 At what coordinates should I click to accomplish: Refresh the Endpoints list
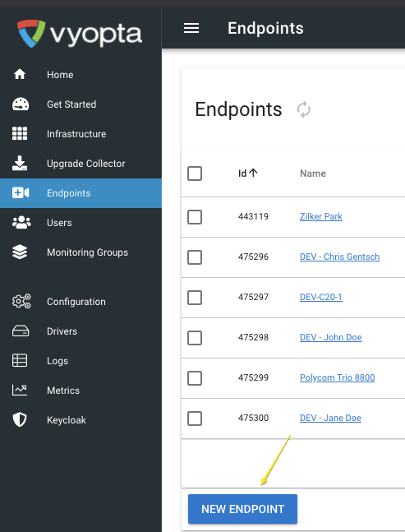[x=304, y=109]
